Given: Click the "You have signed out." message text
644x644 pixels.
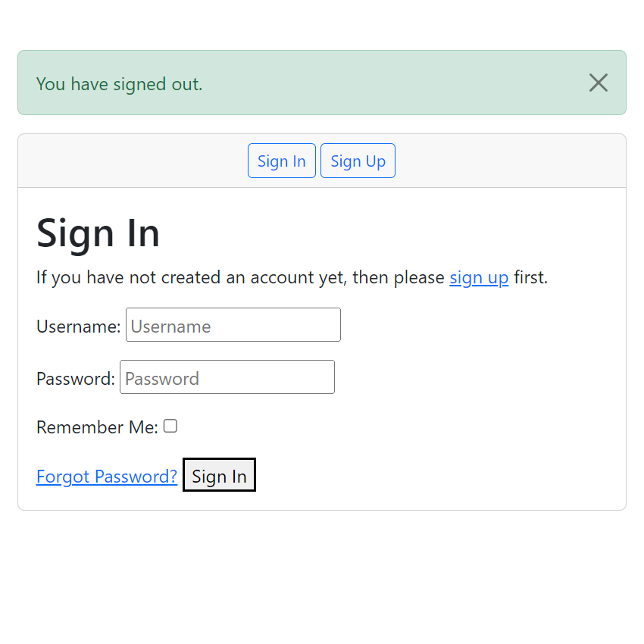Looking at the screenshot, I should pyautogui.click(x=119, y=84).
